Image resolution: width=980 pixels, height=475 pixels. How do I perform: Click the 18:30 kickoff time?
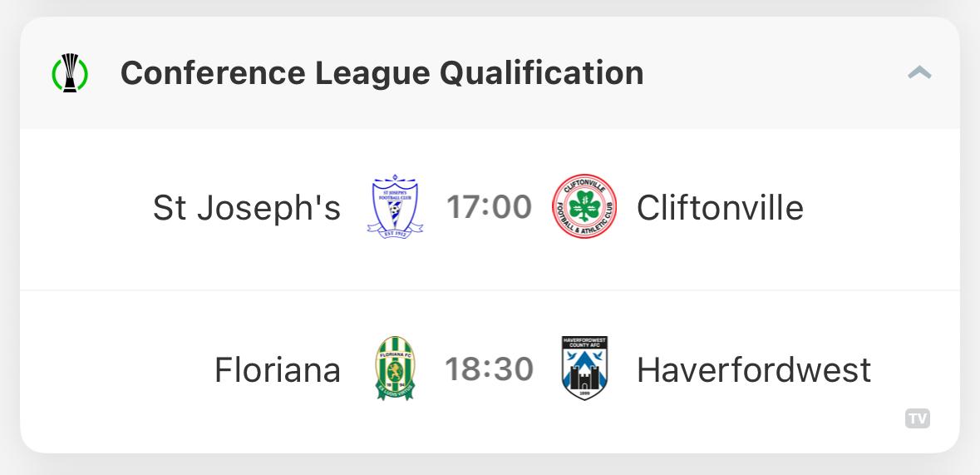click(490, 369)
